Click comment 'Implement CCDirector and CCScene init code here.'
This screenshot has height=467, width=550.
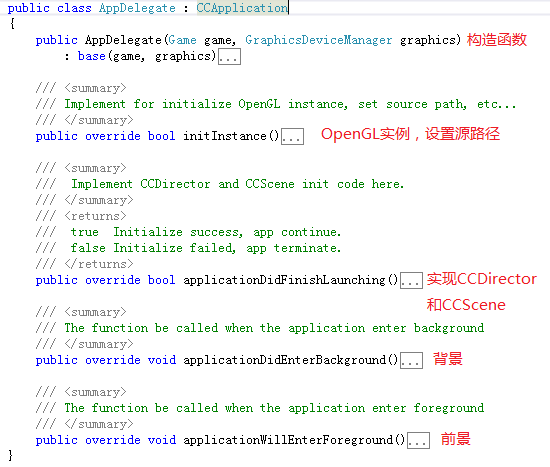click(238, 184)
